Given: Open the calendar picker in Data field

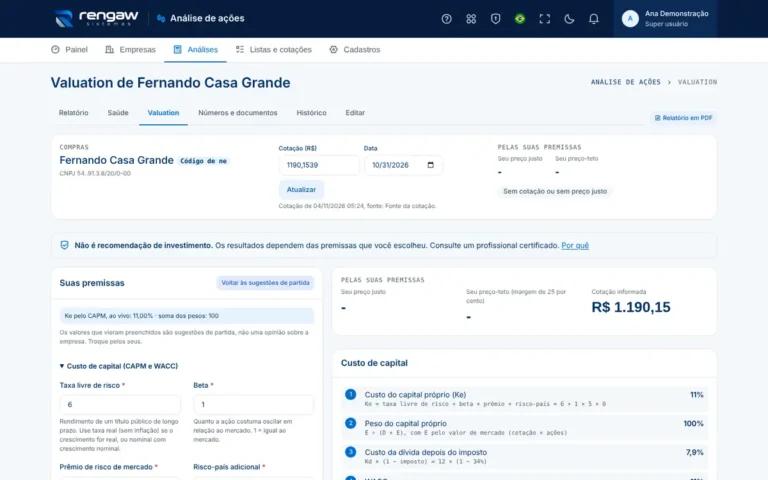Looking at the screenshot, I should click(431, 165).
